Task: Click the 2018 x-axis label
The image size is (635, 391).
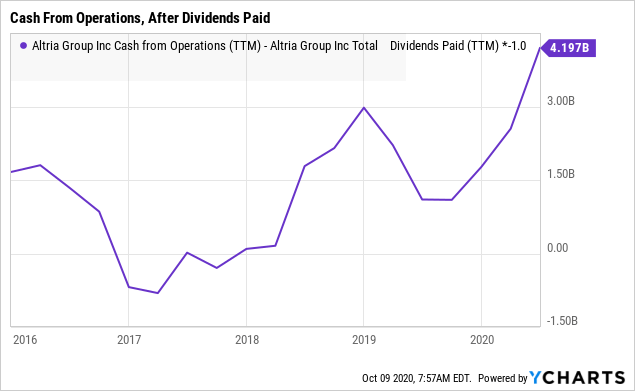Action: click(247, 340)
